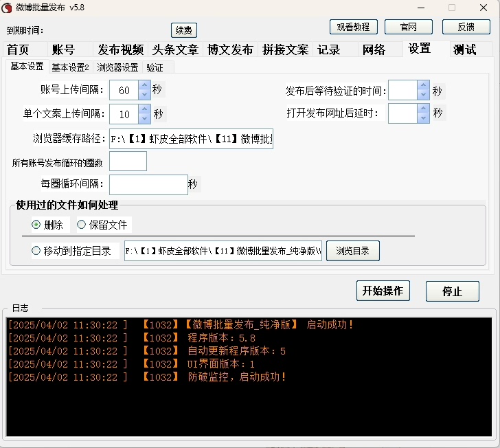This screenshot has width=500, height=448.
Task: Click the 单个文案上传间隔 field showing 10
Action: tap(124, 114)
